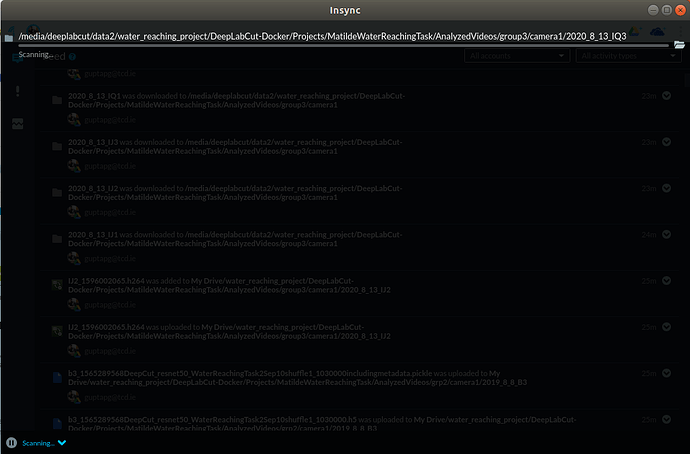Image resolution: width=690 pixels, height=454 pixels.
Task: Click video file icon of h264 added entry
Action: click(x=57, y=285)
